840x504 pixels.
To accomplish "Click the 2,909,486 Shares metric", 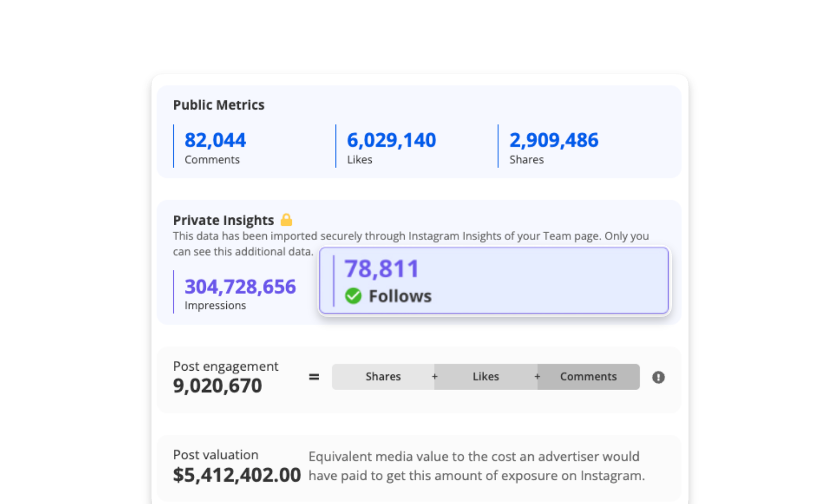I will [x=554, y=146].
